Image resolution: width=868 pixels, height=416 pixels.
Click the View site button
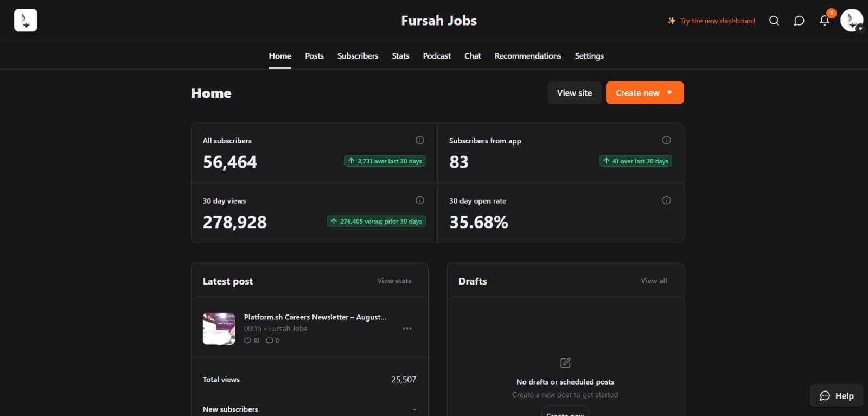pos(575,93)
